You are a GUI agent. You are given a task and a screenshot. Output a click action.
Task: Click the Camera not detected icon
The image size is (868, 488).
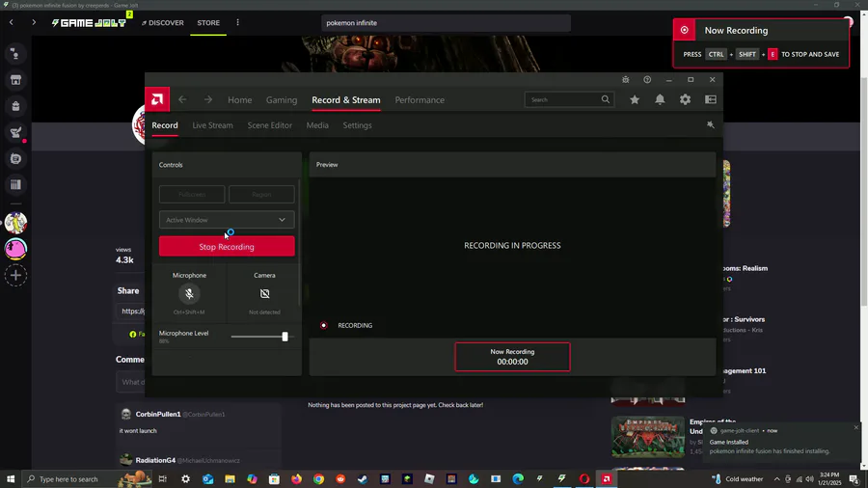(x=264, y=294)
